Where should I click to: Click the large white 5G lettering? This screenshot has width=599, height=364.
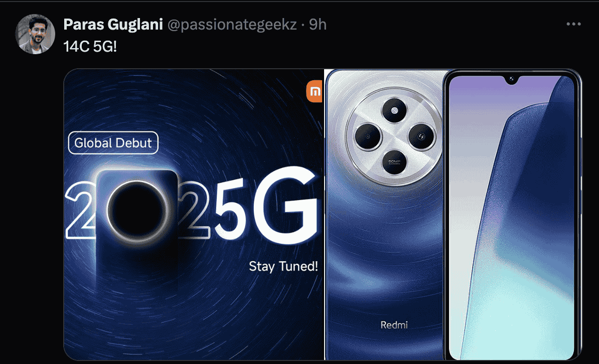tap(266, 205)
